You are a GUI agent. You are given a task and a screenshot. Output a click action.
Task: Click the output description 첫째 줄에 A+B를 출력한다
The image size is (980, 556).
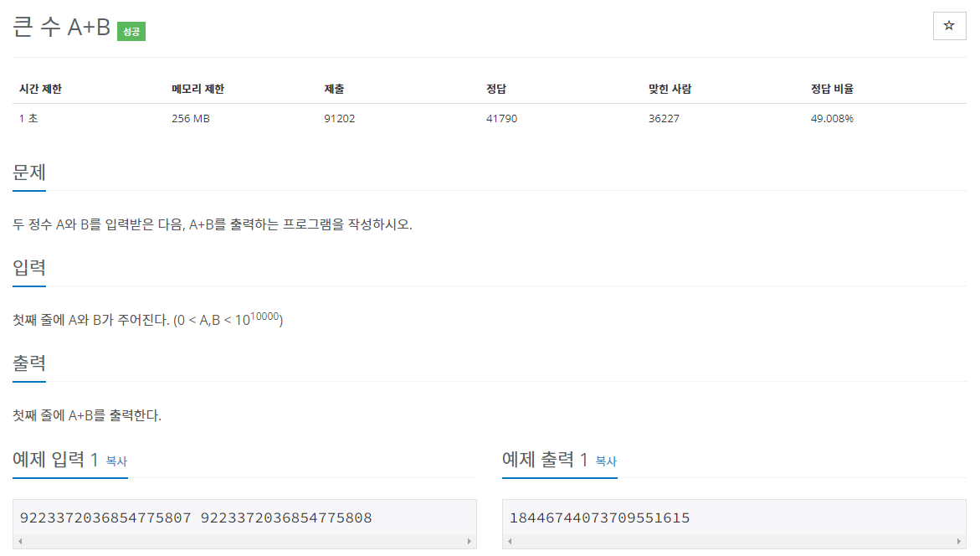[87, 415]
